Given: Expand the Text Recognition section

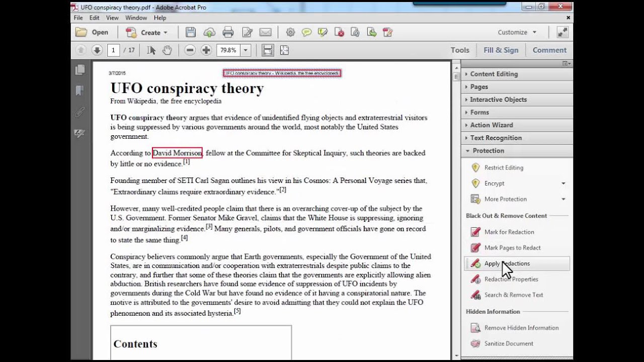Looking at the screenshot, I should tap(517, 138).
